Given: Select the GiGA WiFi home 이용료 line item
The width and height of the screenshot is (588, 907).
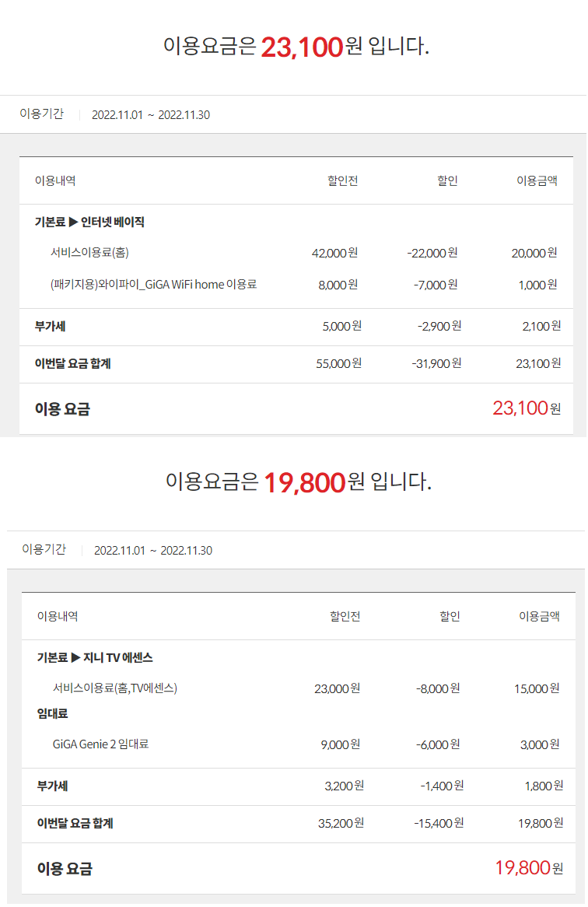Looking at the screenshot, I should (153, 285).
